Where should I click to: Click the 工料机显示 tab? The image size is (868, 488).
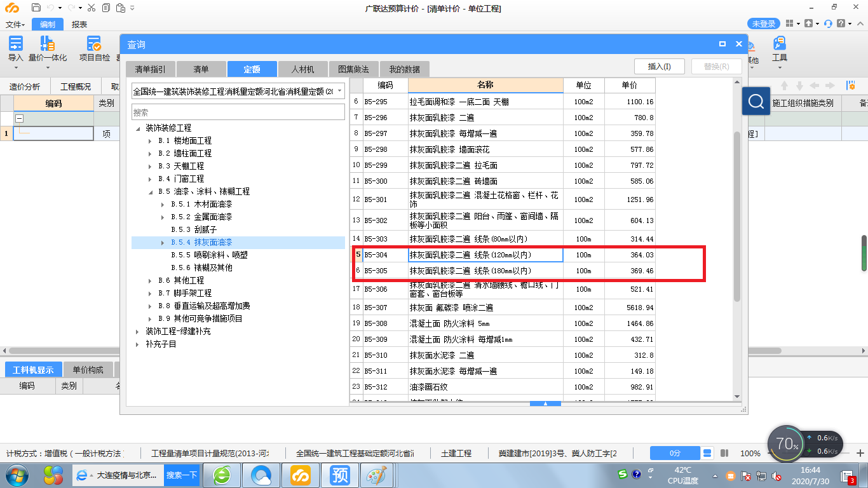click(x=34, y=369)
